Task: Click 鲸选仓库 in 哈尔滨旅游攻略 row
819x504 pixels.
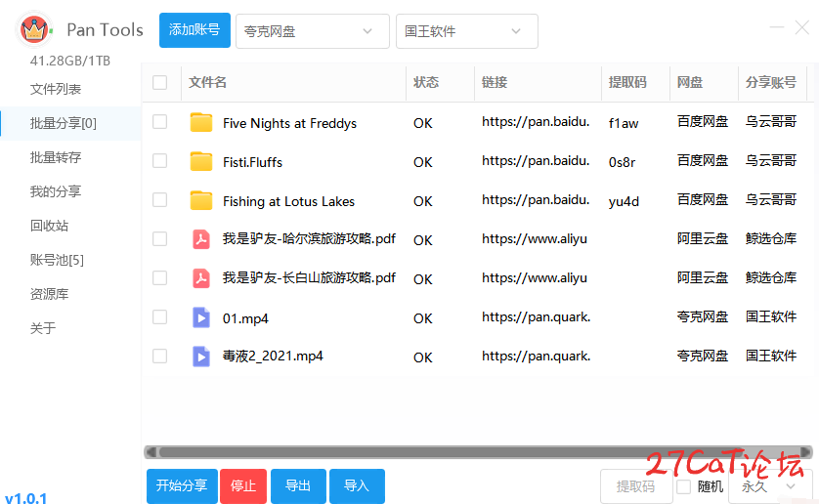Action: (x=771, y=238)
